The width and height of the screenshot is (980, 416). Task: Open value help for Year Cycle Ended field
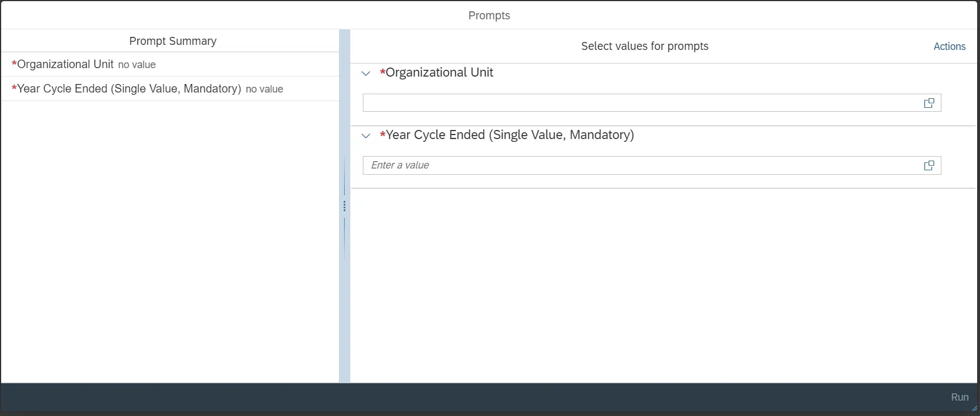click(x=929, y=166)
